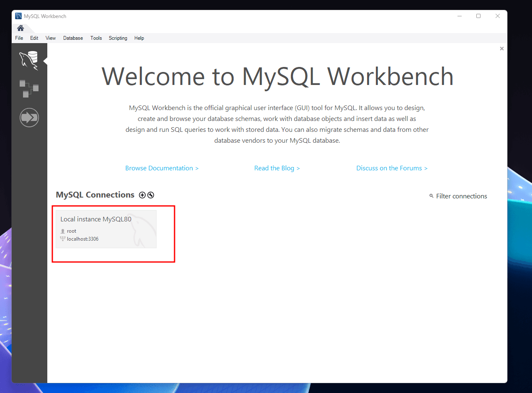Open the Help menu
The image size is (532, 393).
(x=139, y=38)
